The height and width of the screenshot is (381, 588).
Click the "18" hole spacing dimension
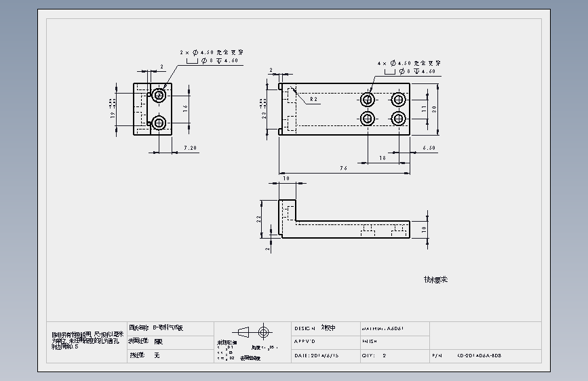pos(383,158)
